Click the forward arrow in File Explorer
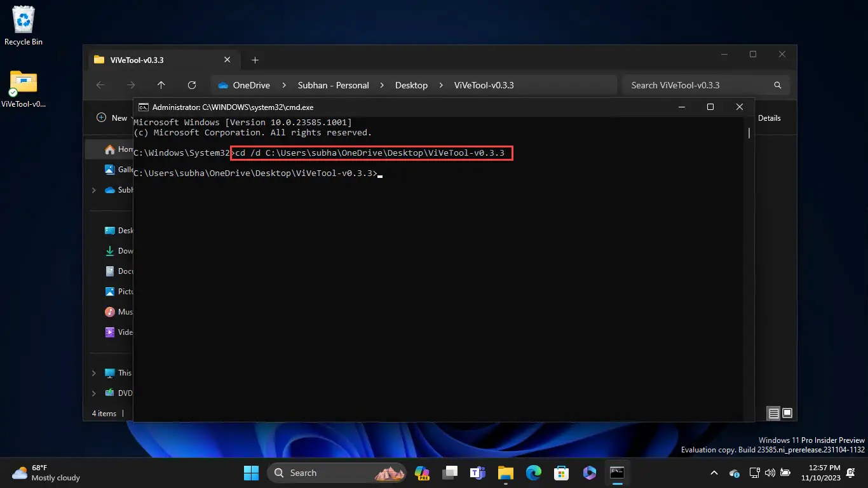Viewport: 868px width, 488px height. coord(131,85)
